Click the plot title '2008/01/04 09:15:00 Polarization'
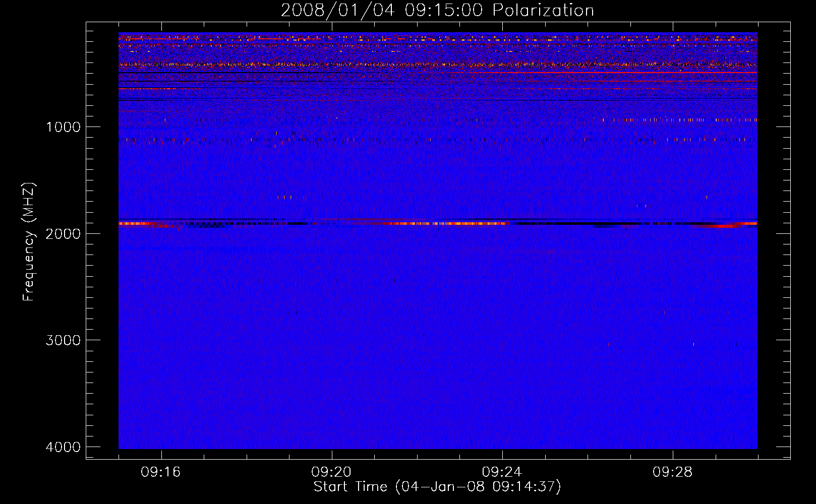Viewport: 816px width, 504px height. [x=437, y=10]
